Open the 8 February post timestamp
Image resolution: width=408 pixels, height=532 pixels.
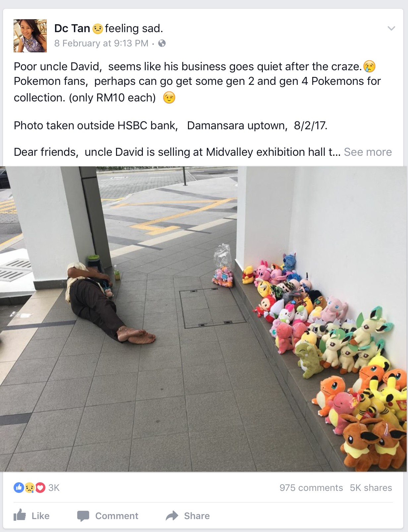point(101,43)
